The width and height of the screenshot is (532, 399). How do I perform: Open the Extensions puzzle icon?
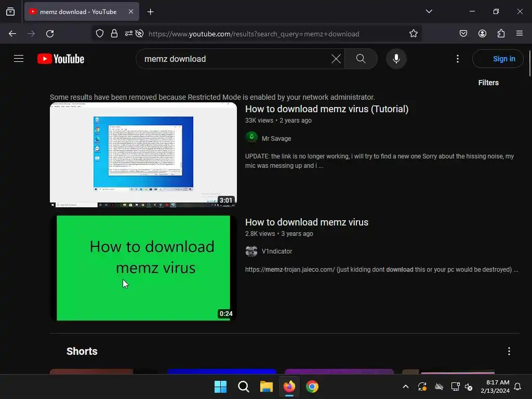pos(501,34)
